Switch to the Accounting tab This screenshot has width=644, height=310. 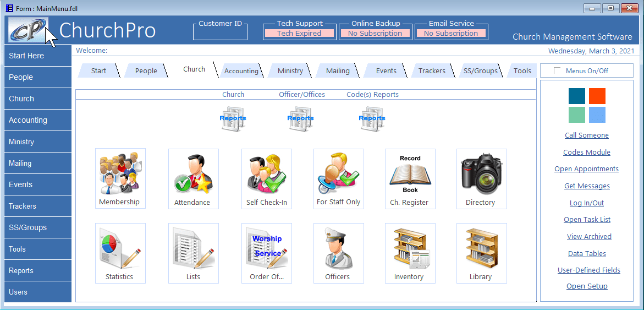[241, 70]
